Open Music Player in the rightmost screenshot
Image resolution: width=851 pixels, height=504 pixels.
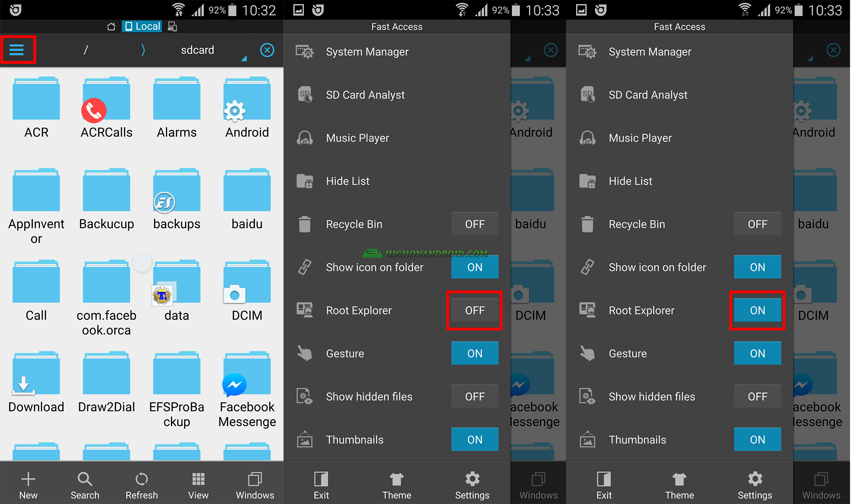point(680,138)
